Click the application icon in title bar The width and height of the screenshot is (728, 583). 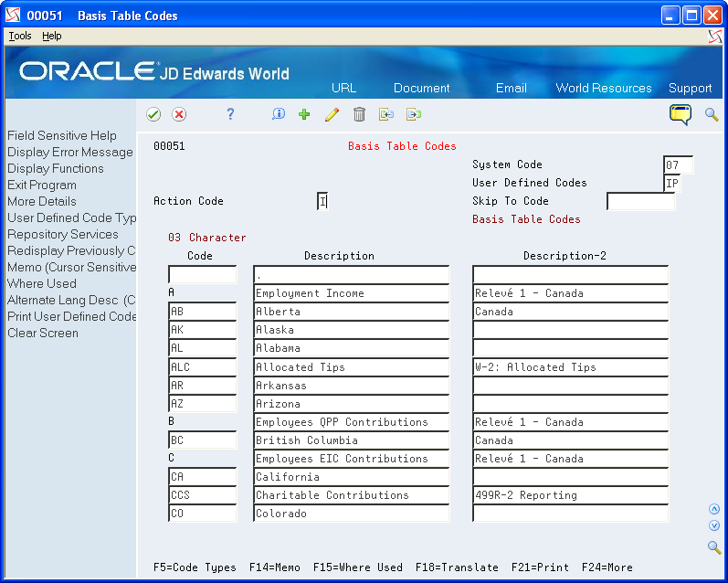click(13, 16)
